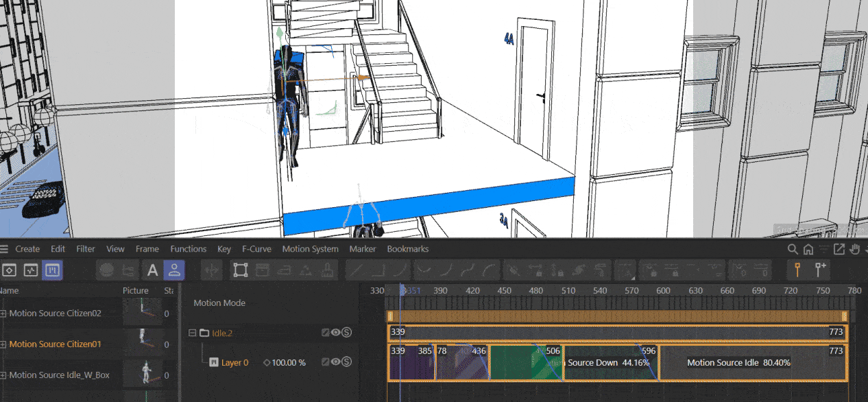Click the move keys cross-arrows icon

[x=212, y=270]
